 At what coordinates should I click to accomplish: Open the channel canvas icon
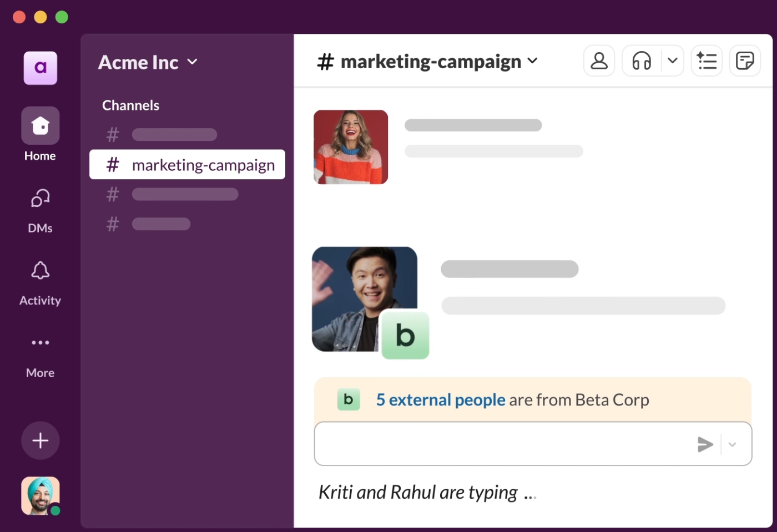point(745,60)
